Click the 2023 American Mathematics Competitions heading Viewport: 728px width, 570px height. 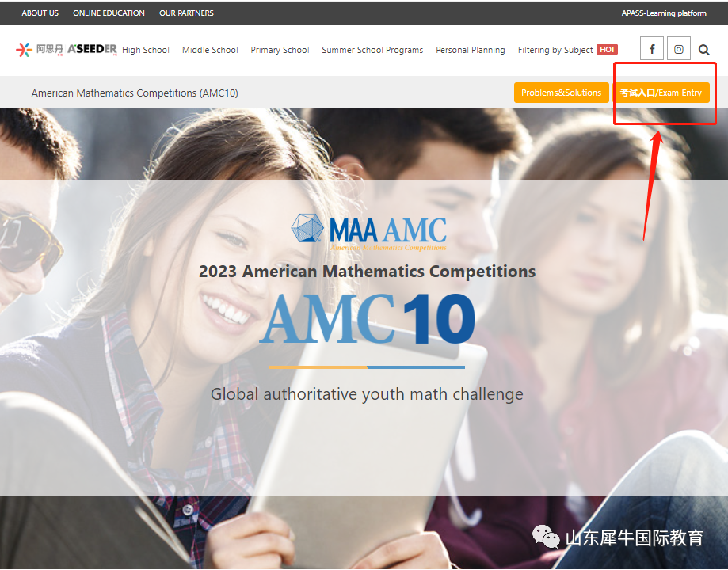point(368,271)
